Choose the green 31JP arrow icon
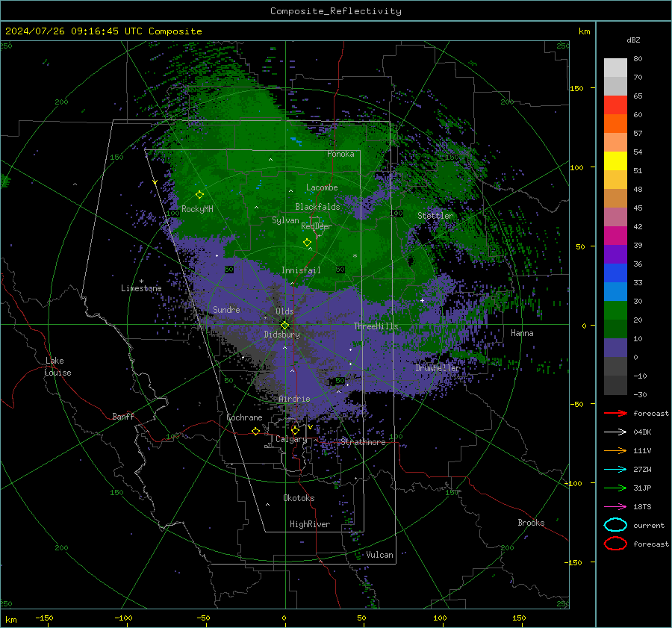Screen dimensions: 672x628 coord(615,488)
